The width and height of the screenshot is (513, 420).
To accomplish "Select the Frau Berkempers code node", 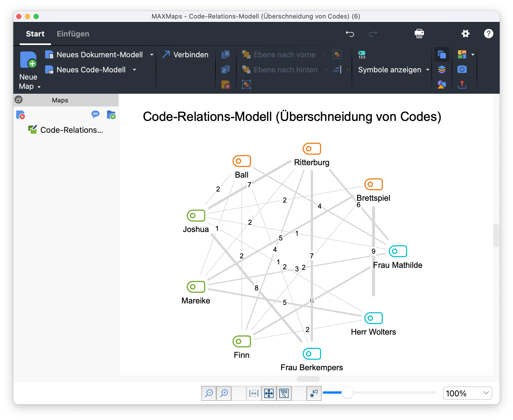I will click(312, 360).
